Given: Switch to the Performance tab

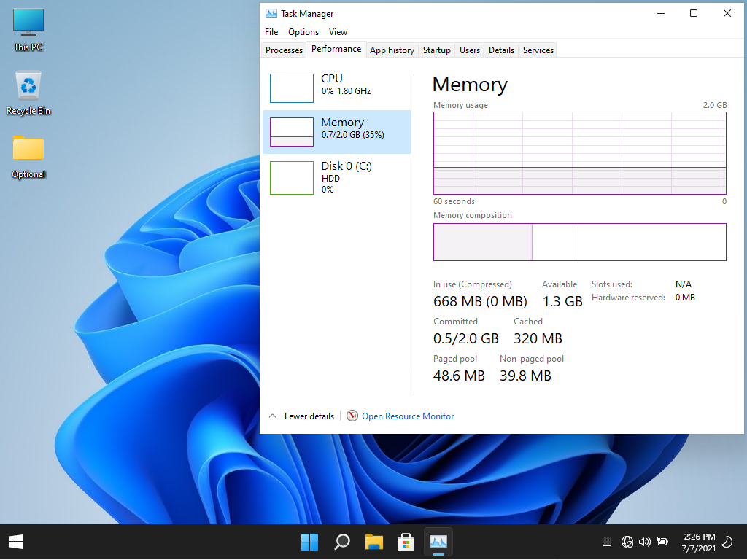Looking at the screenshot, I should (x=336, y=49).
